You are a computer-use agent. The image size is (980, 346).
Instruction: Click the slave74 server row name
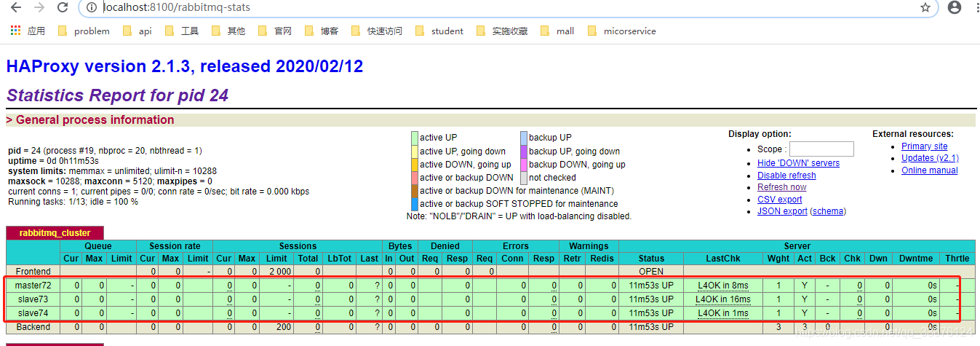pyautogui.click(x=33, y=313)
